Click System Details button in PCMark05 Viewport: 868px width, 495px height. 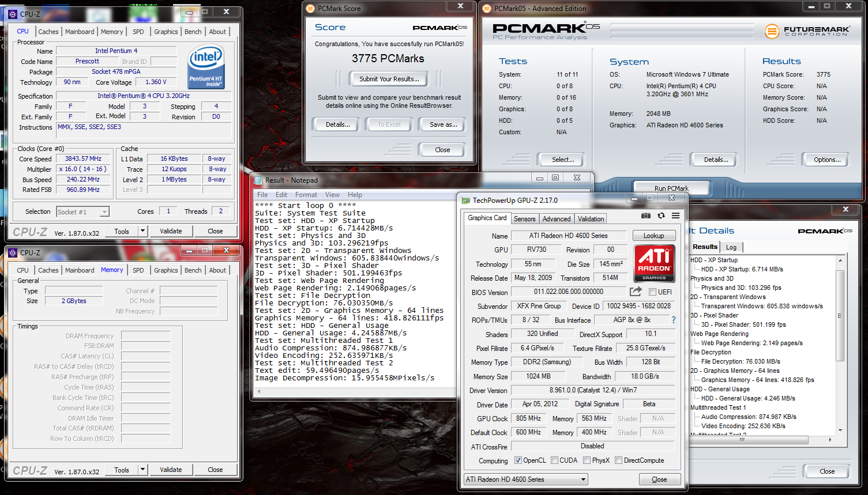(716, 160)
